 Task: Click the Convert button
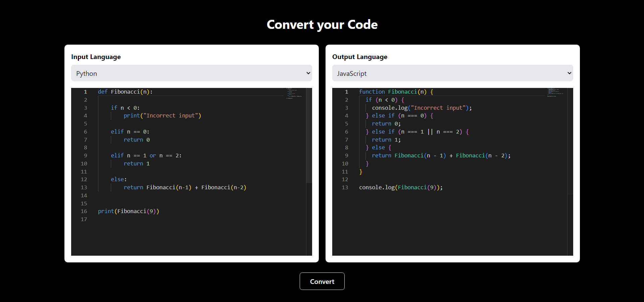tap(322, 281)
